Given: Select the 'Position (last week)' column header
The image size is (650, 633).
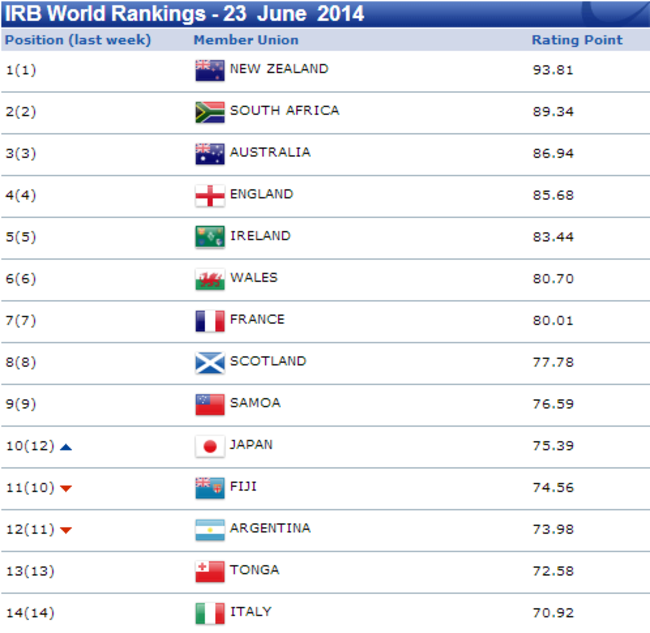Looking at the screenshot, I should (78, 40).
